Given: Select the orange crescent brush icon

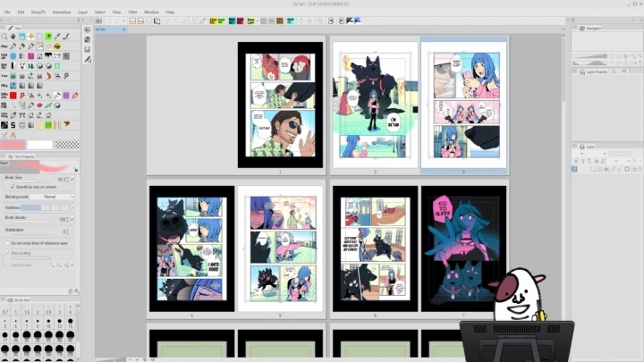Looking at the screenshot, I should 48,76.
